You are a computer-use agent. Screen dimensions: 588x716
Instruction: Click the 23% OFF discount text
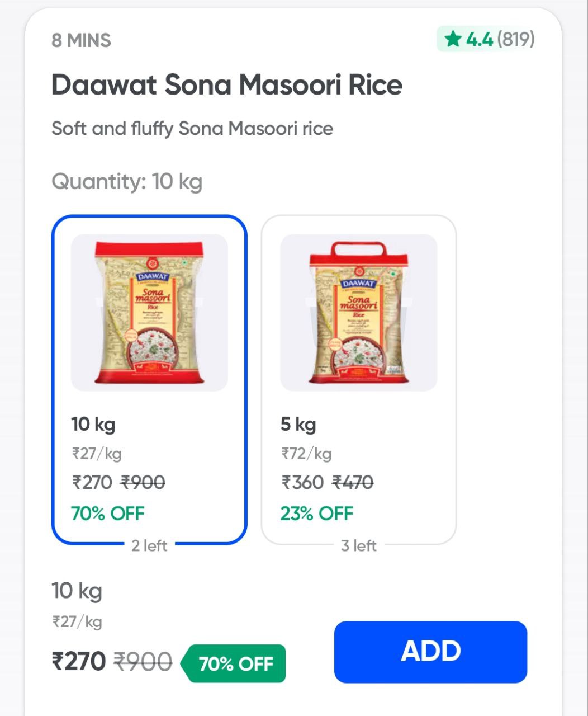click(317, 514)
